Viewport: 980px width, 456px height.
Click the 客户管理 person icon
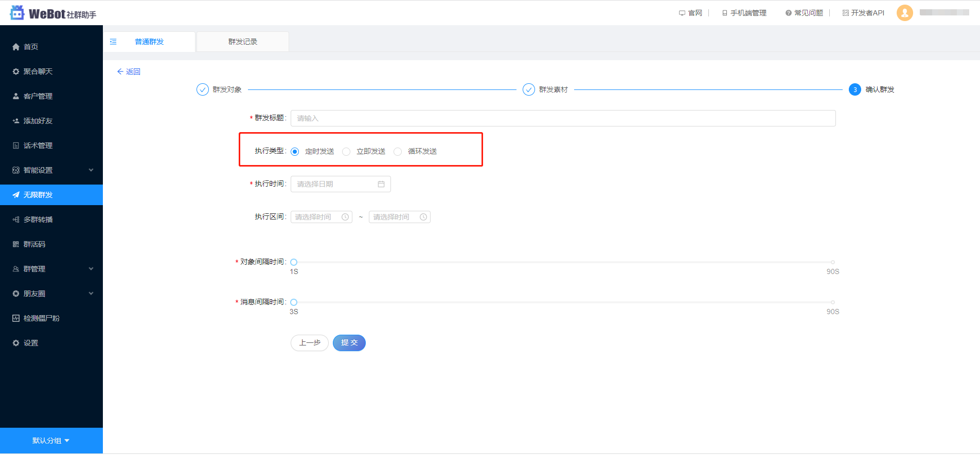pyautogui.click(x=16, y=96)
